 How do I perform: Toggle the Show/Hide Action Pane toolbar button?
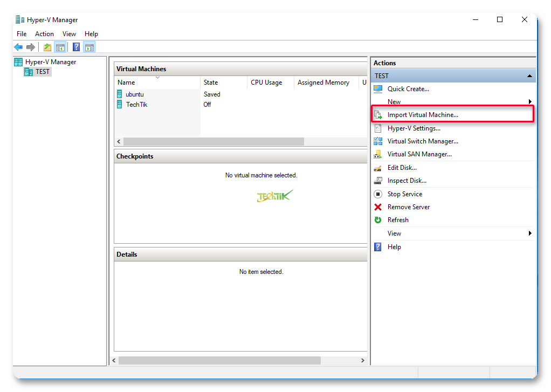[x=89, y=47]
